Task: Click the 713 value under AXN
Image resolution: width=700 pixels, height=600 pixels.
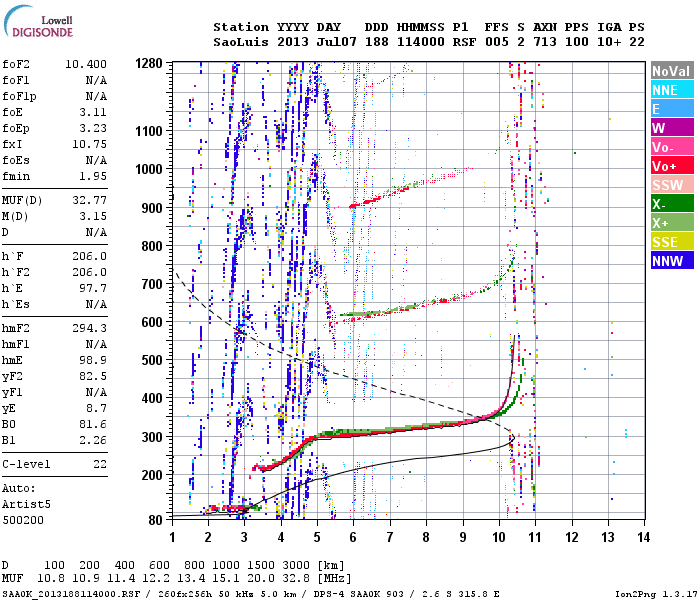Action: pos(545,42)
